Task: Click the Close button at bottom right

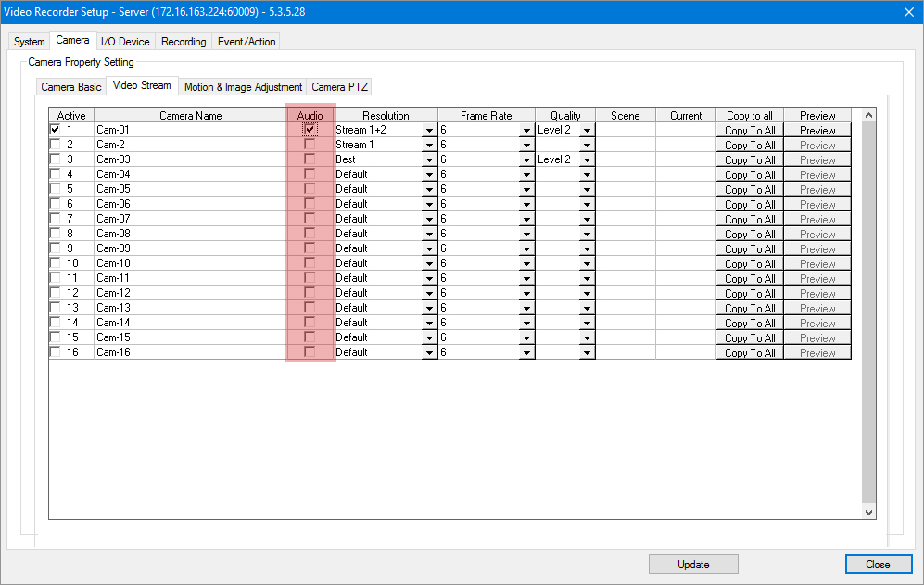Action: (x=878, y=565)
